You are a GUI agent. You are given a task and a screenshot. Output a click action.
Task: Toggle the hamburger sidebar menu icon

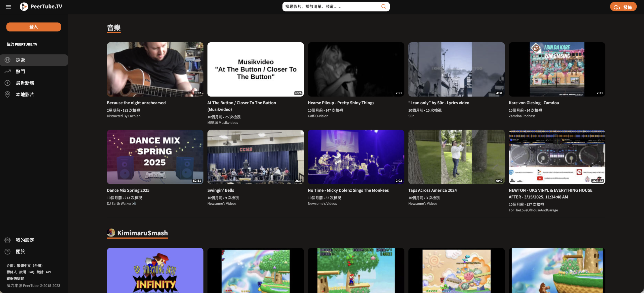[8, 7]
